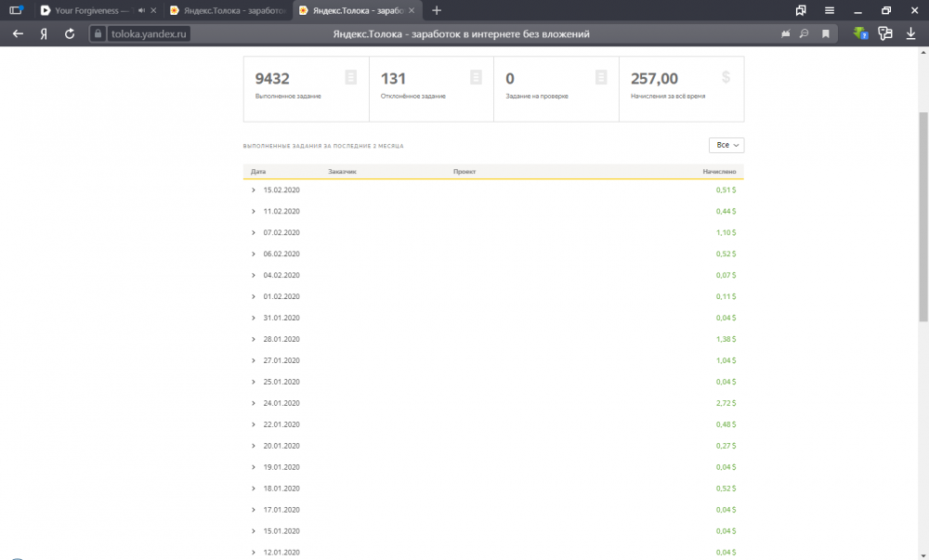
Task: Expand the 01.02.2020 row
Action: [x=254, y=296]
